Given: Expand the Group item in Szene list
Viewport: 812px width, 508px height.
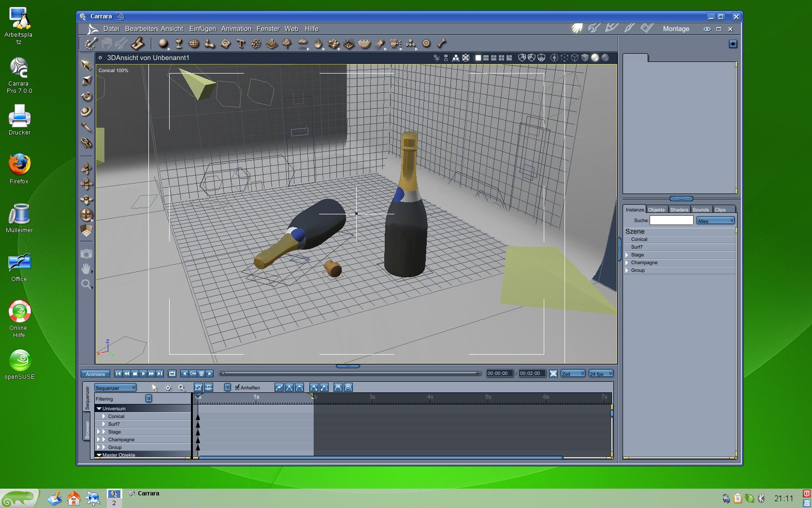Looking at the screenshot, I should pos(627,270).
